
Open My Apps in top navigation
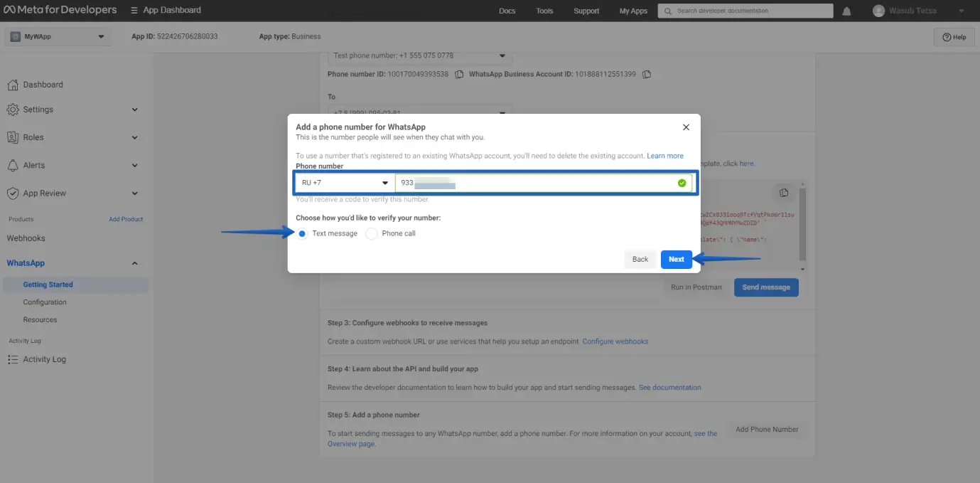[633, 11]
